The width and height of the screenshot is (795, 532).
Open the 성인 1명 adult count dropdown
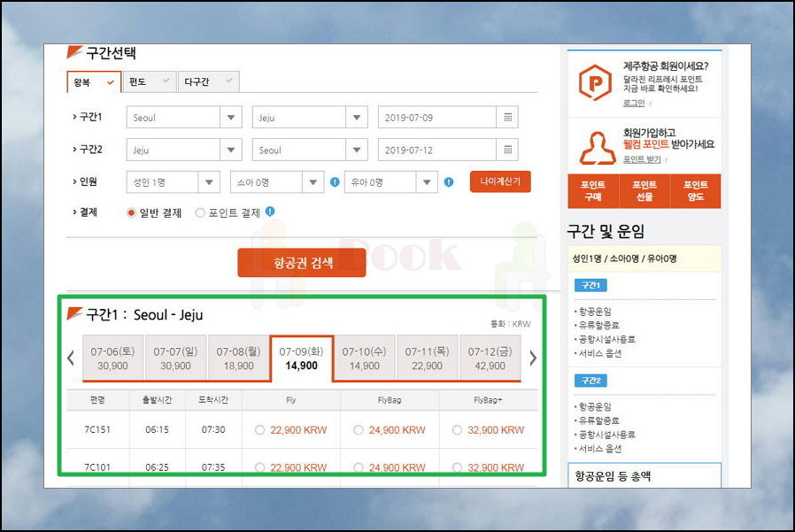[173, 182]
